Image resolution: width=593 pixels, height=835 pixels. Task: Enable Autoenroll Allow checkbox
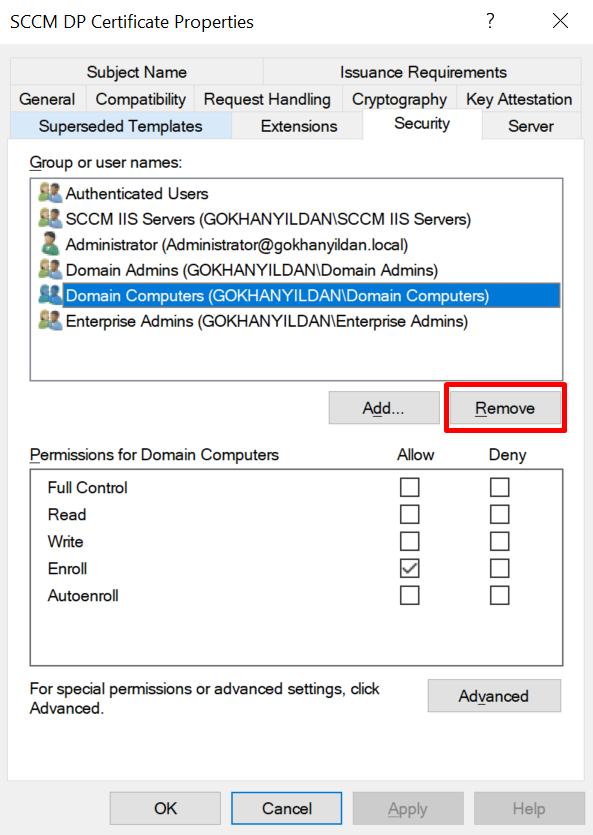click(409, 595)
